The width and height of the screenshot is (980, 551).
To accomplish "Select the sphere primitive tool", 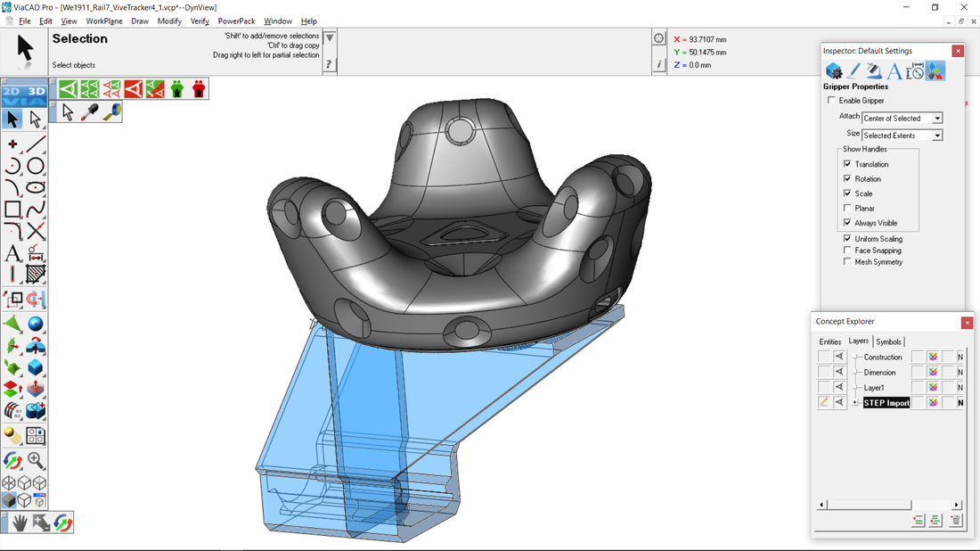I will (x=36, y=325).
